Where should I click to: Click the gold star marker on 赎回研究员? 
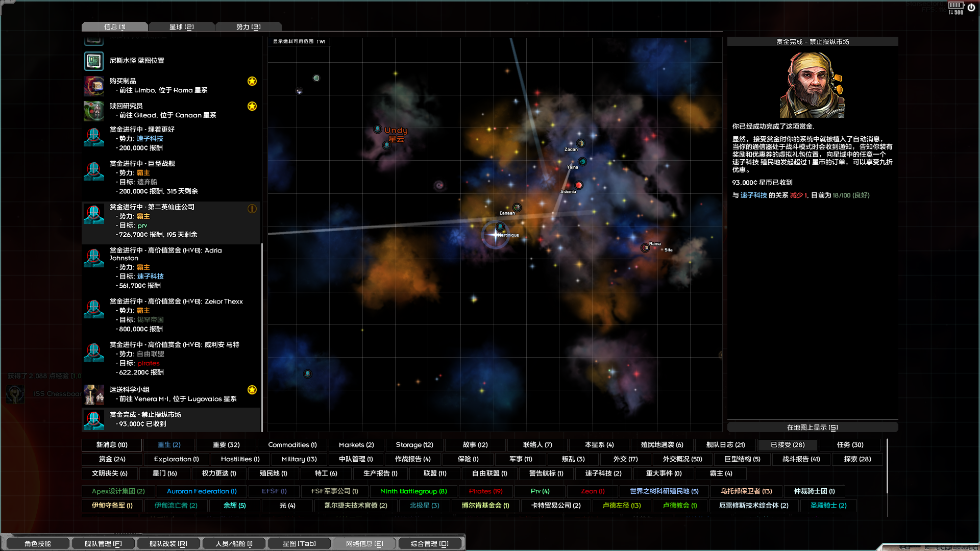point(252,106)
